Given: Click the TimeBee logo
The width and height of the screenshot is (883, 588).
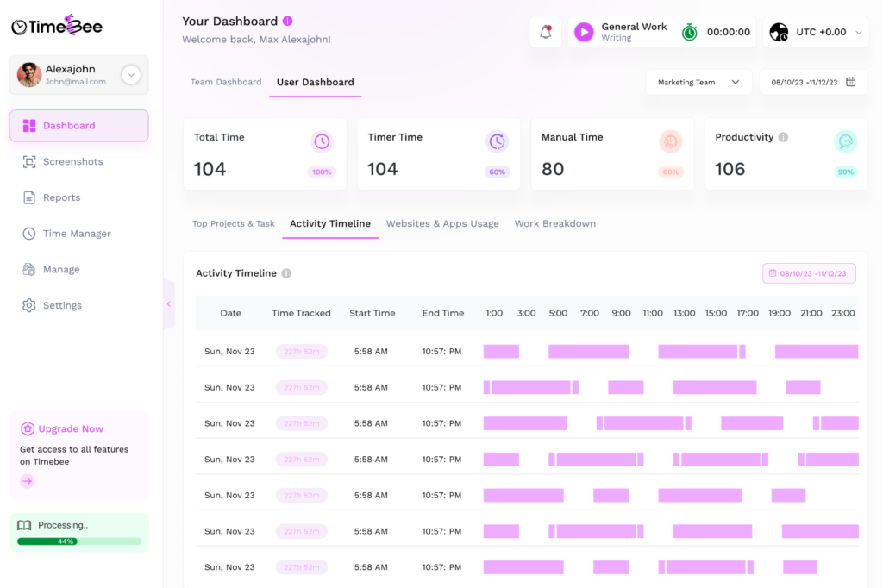Looking at the screenshot, I should pos(57,26).
